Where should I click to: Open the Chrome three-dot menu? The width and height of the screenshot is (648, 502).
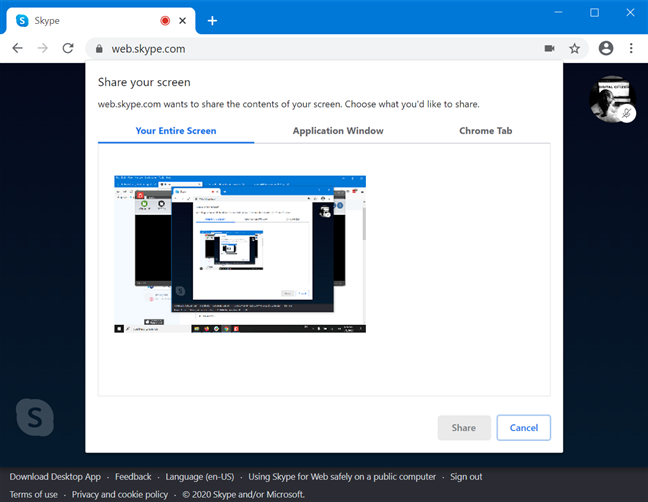coord(631,48)
